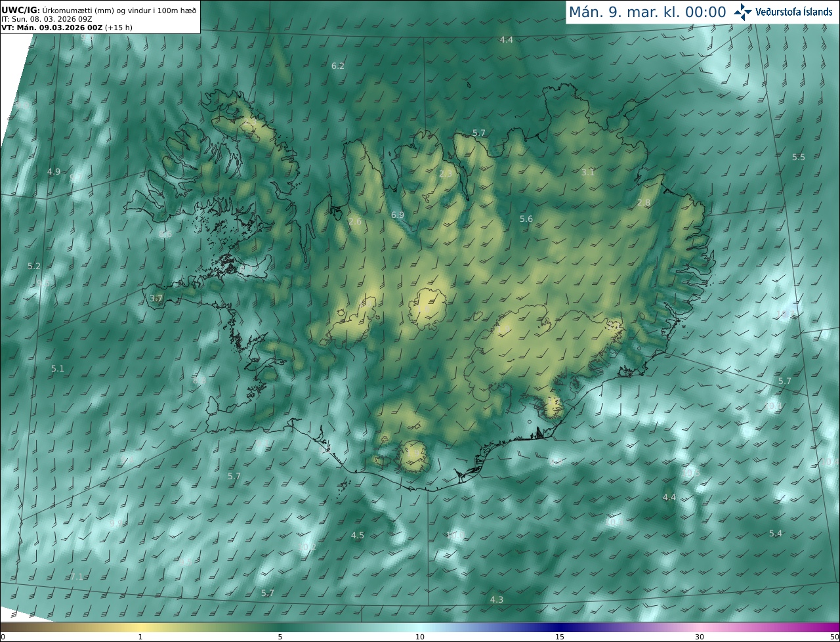
Task: Click the 2.3 value in north Iceland
Action: click(446, 174)
